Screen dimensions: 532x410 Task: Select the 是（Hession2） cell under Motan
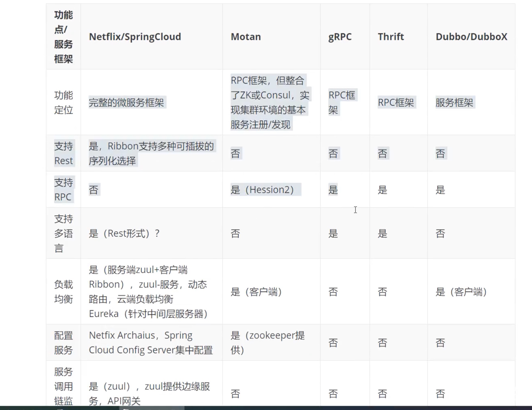pyautogui.click(x=265, y=190)
